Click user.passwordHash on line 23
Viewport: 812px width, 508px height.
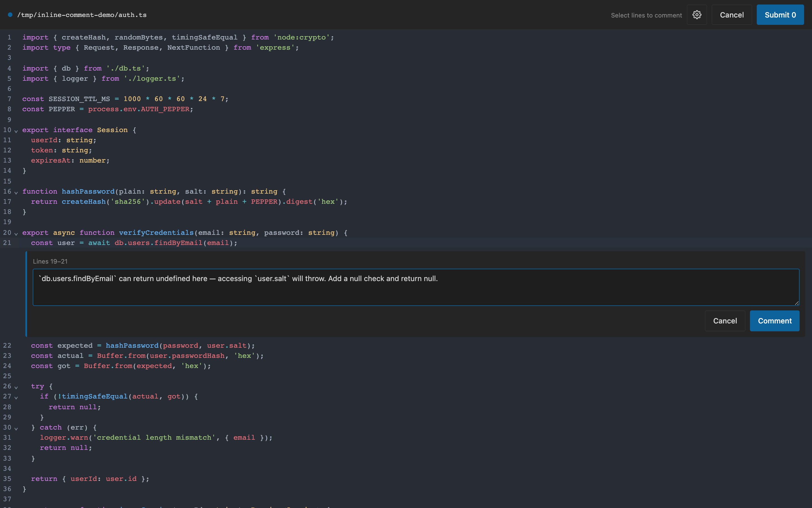click(x=187, y=356)
